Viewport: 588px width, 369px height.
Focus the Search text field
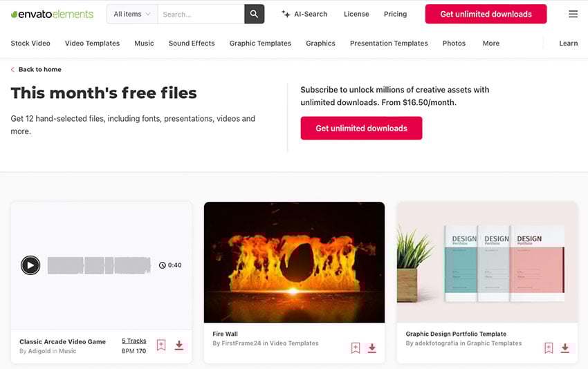[x=201, y=14]
